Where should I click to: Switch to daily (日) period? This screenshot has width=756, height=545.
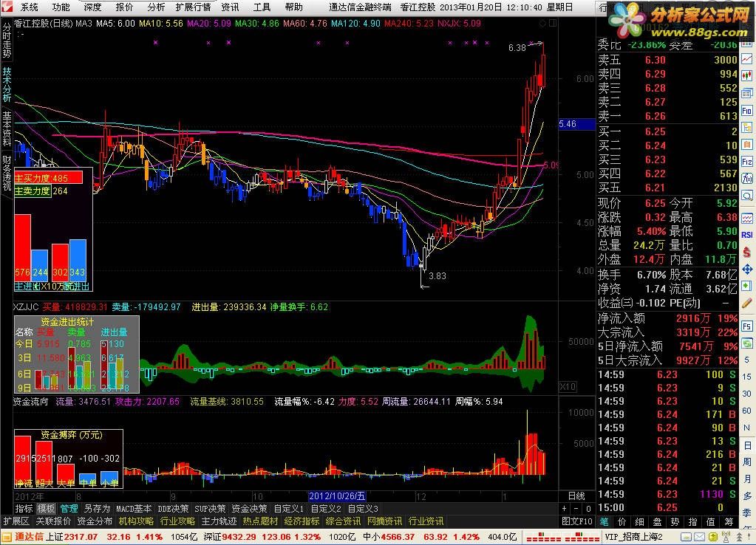point(747,445)
